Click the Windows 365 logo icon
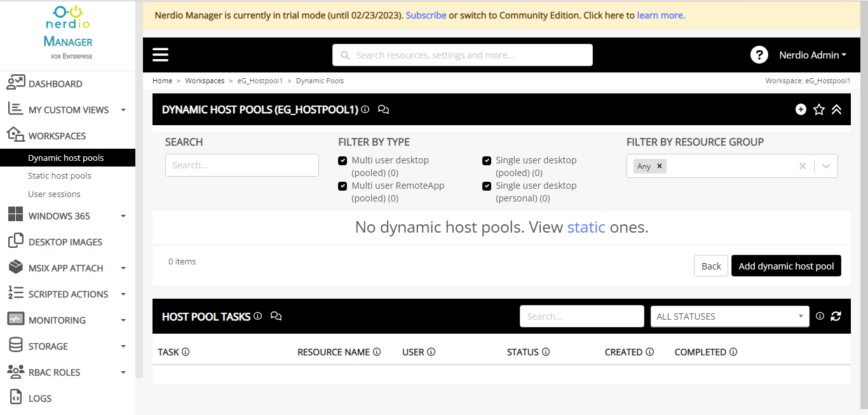The image size is (868, 415). click(16, 215)
